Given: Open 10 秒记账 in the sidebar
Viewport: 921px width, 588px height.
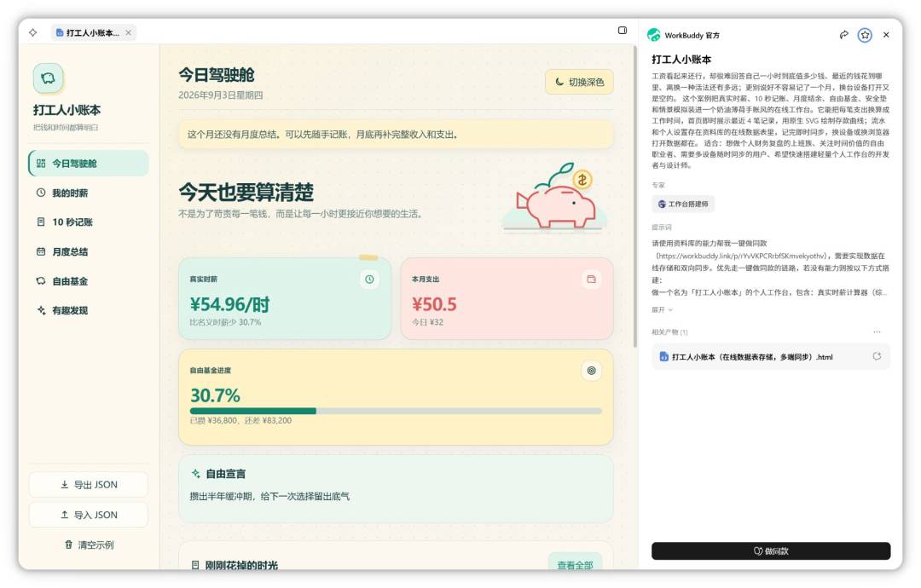Looking at the screenshot, I should point(88,222).
